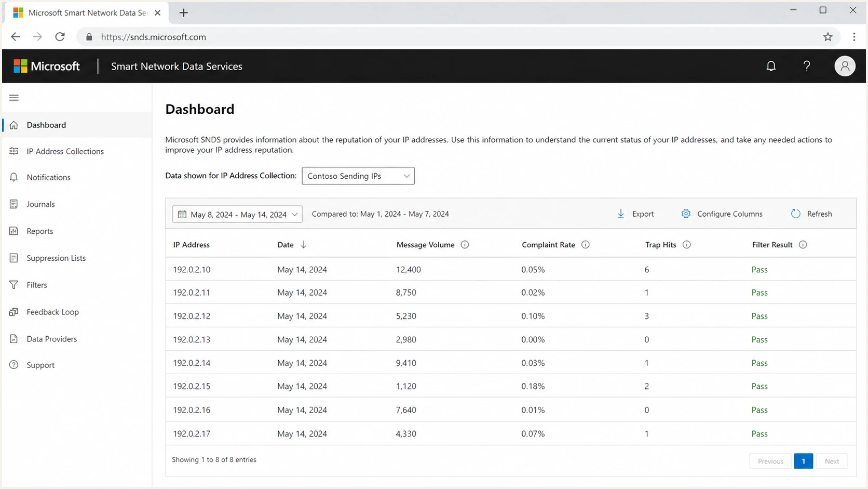Open notifications bell in header
The width and height of the screenshot is (868, 489).
(x=771, y=66)
